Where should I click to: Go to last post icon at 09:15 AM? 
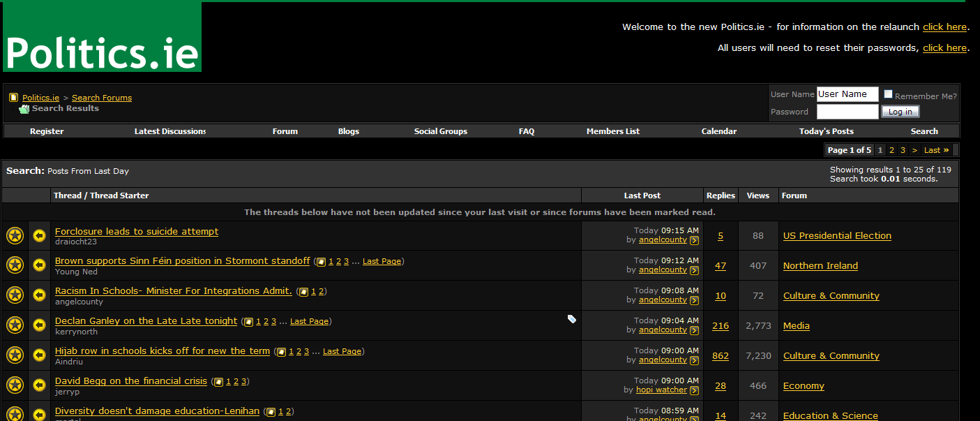[x=694, y=241]
